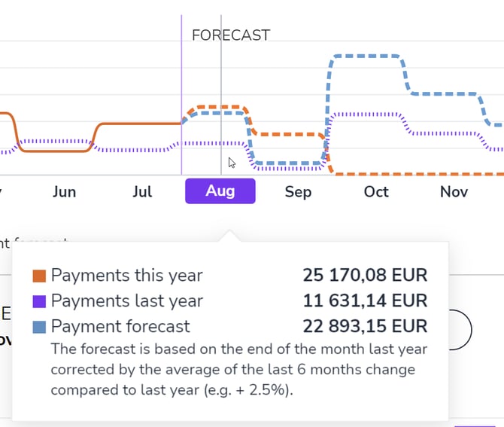Choose the Jul month on axis
The height and width of the screenshot is (427, 504).
click(142, 192)
